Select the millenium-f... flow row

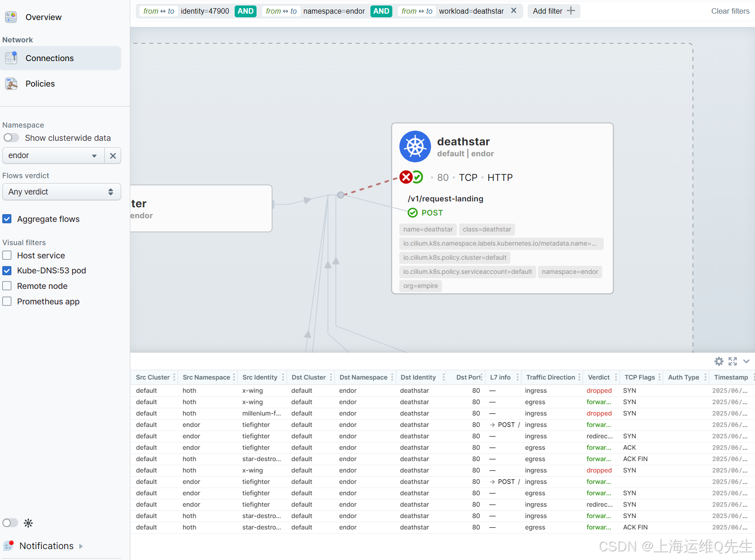click(442, 413)
